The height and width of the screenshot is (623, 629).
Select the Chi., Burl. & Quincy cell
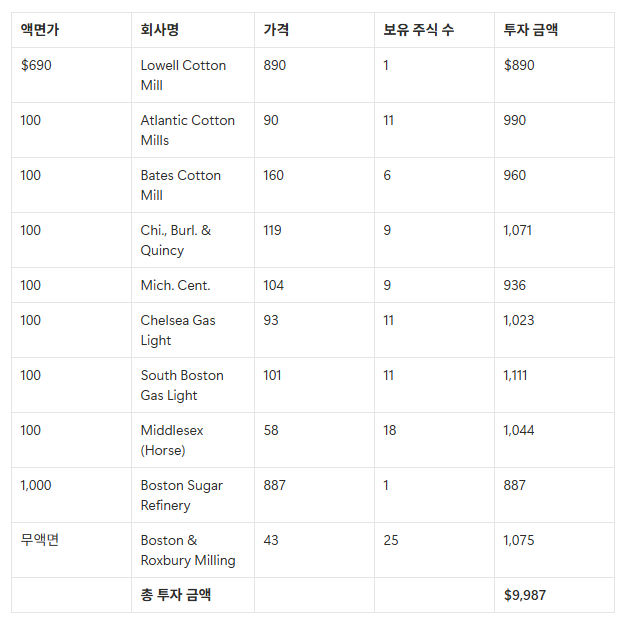coord(176,240)
